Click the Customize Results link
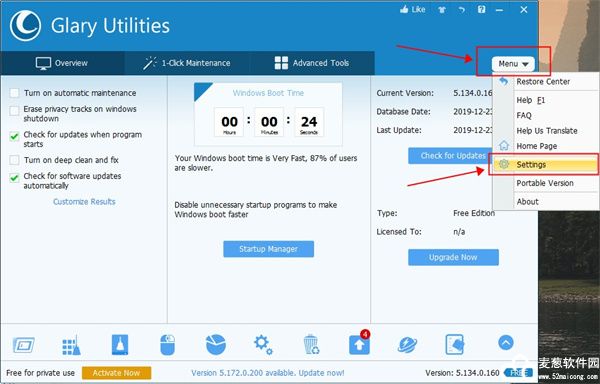This screenshot has width=600, height=384. [x=84, y=202]
